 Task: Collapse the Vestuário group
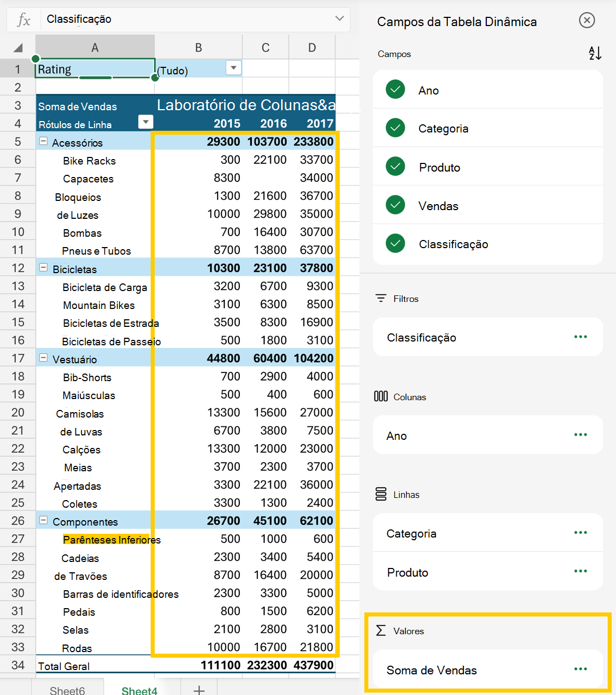coord(43,358)
